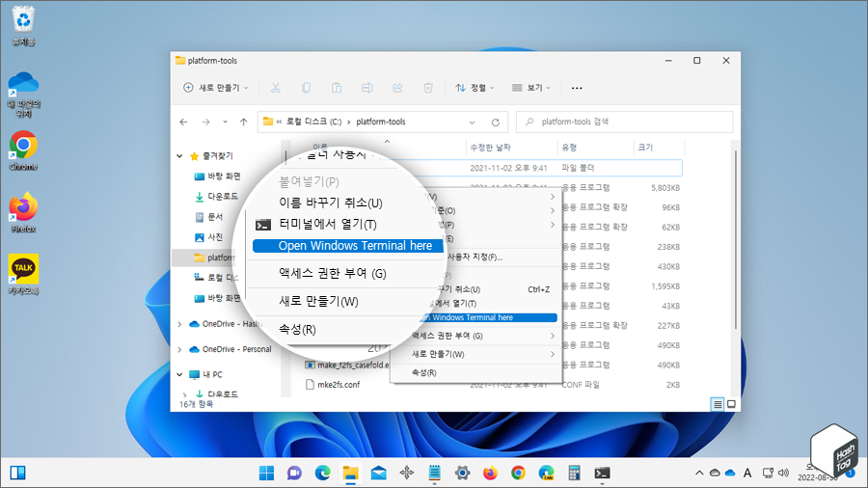This screenshot has height=488, width=868.
Task: Expand OneDrive - Personal tree node
Action: coord(179,350)
